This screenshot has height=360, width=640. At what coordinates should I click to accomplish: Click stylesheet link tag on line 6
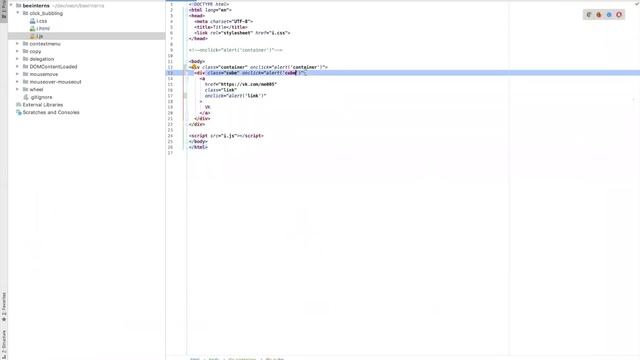coord(242,33)
